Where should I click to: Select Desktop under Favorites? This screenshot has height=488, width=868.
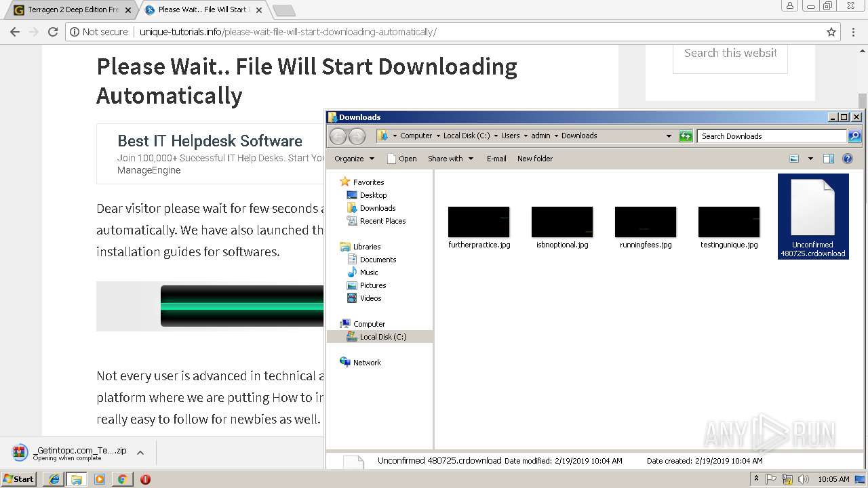373,195
